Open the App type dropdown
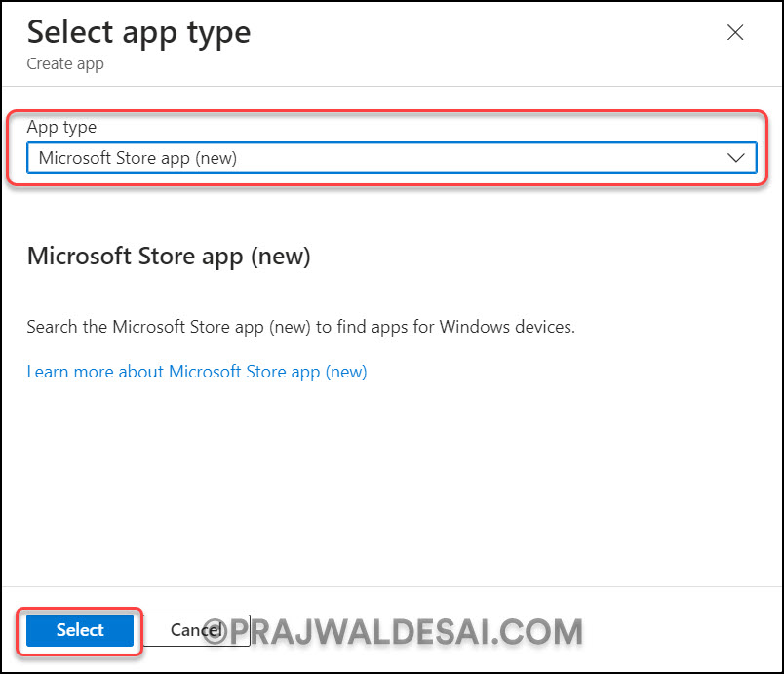This screenshot has width=784, height=674. [x=391, y=158]
